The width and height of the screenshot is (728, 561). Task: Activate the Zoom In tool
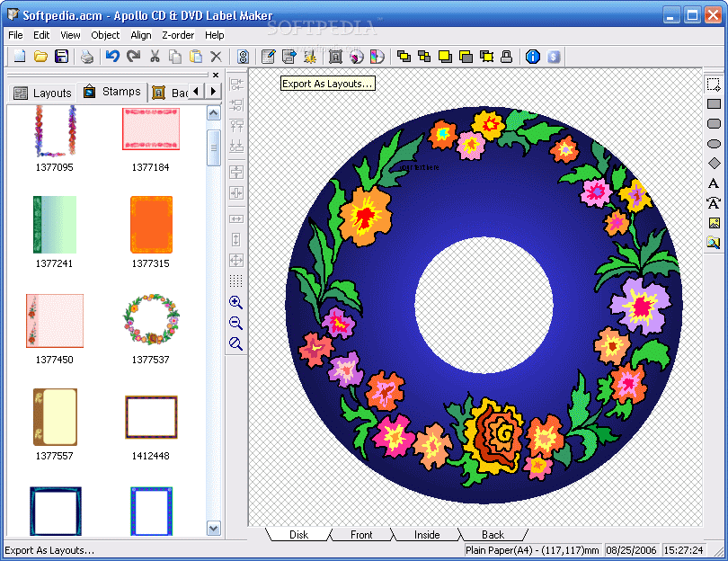tap(235, 302)
